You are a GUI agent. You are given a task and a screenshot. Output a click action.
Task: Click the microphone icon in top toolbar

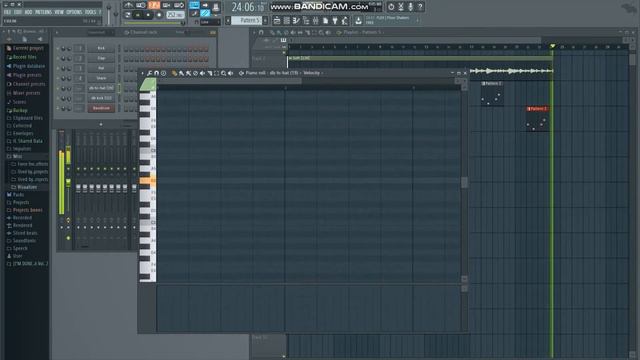[411, 7]
